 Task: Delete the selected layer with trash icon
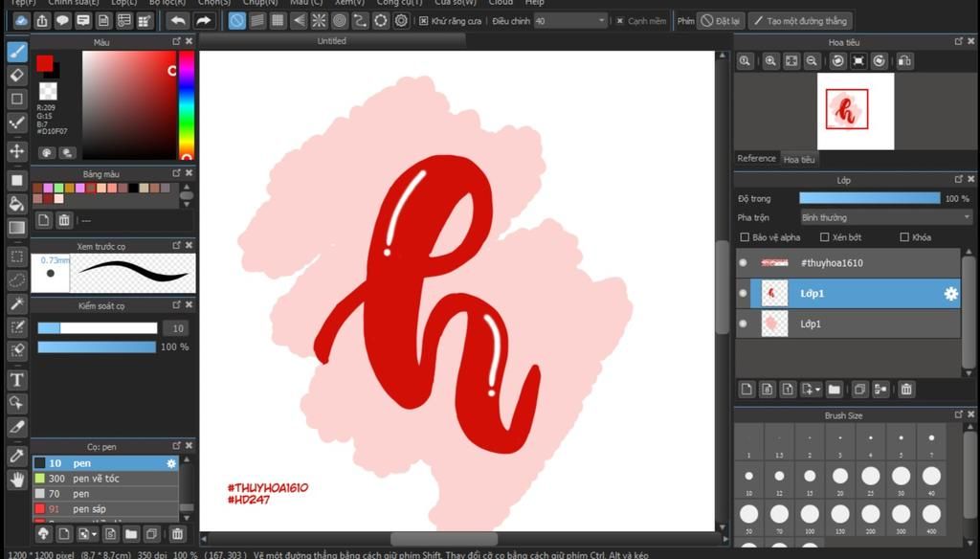pos(906,390)
